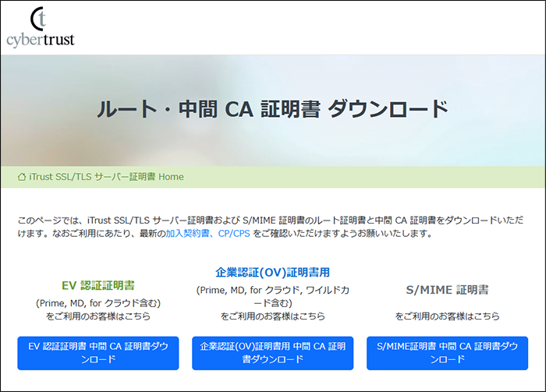The image size is (546, 392).
Task: Click the text (Prime, MD, for クラウド, ワイルドカード含む)
Action: coord(273,296)
